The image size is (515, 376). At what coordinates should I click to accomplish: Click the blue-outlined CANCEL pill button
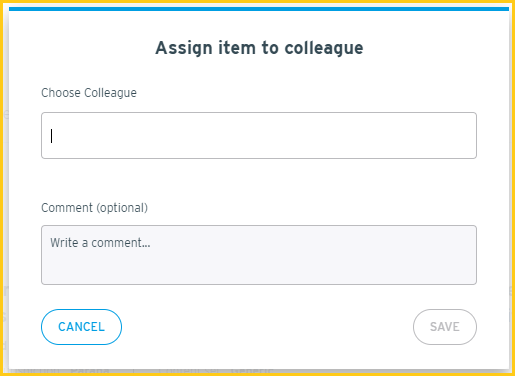point(81,327)
